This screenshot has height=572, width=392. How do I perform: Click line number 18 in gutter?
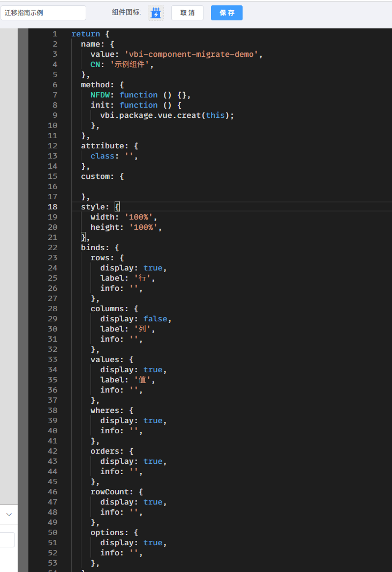[52, 207]
